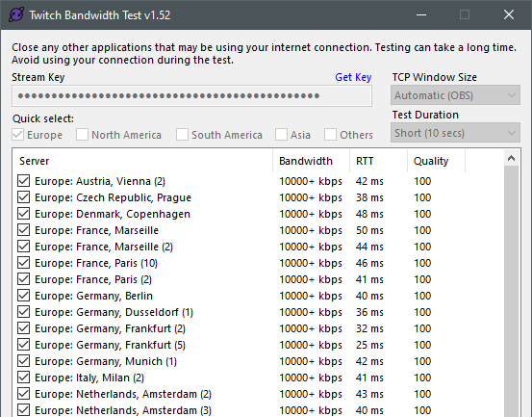
Task: Click the 50 ms RTT value
Action: pos(369,230)
